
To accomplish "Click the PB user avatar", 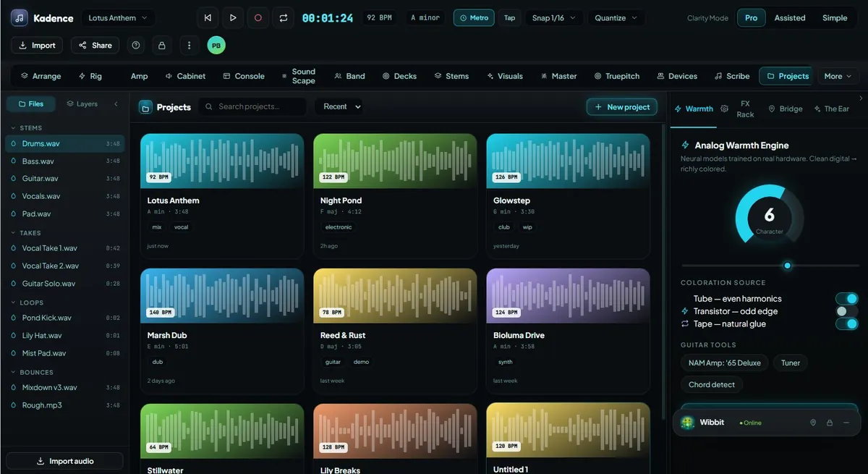I will tap(216, 45).
